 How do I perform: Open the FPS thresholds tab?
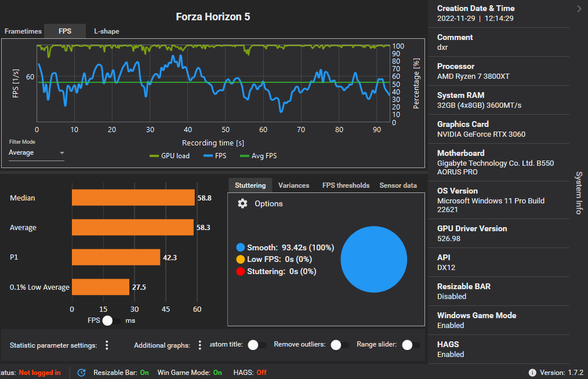(x=346, y=185)
